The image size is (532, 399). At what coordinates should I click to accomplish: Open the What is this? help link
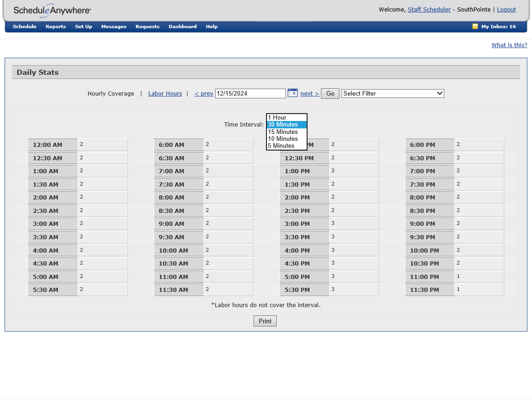509,45
